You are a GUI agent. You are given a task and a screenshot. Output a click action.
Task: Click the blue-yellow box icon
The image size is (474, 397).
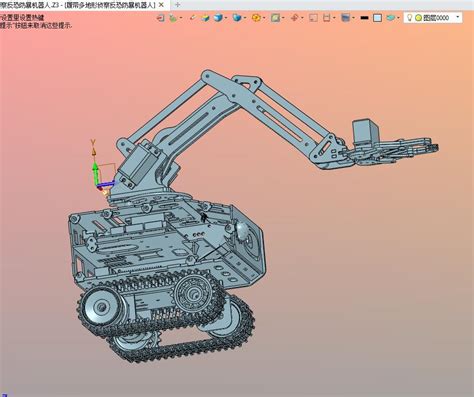(x=205, y=18)
